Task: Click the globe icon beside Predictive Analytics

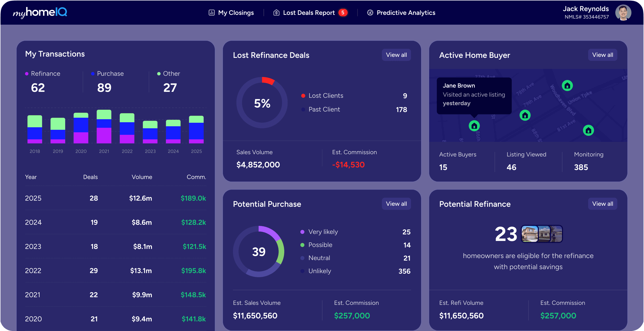Action: (x=370, y=12)
